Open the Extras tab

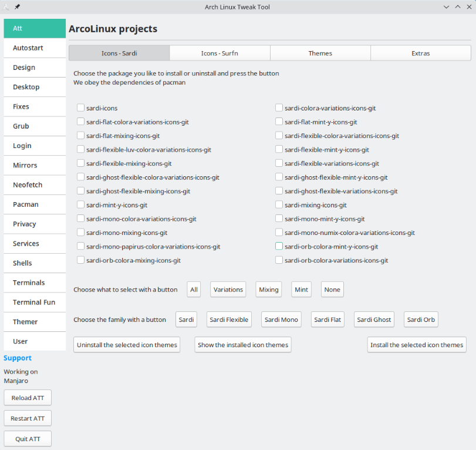421,53
